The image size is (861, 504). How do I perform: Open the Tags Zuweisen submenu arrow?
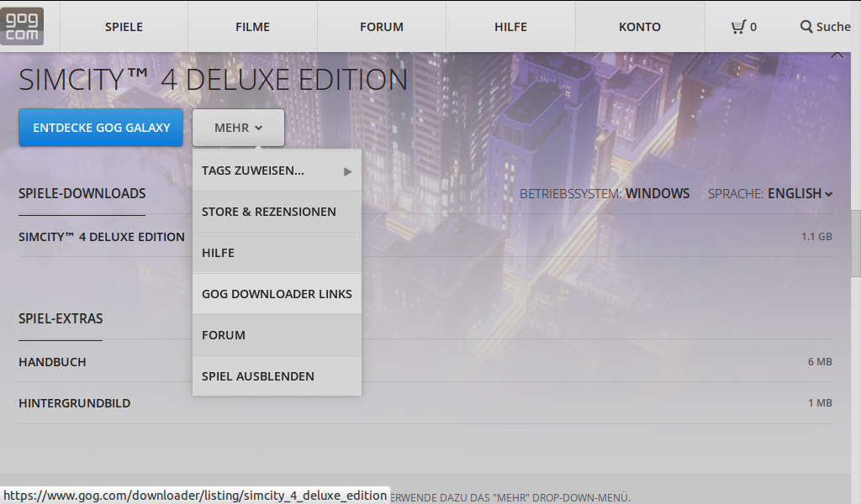[347, 171]
